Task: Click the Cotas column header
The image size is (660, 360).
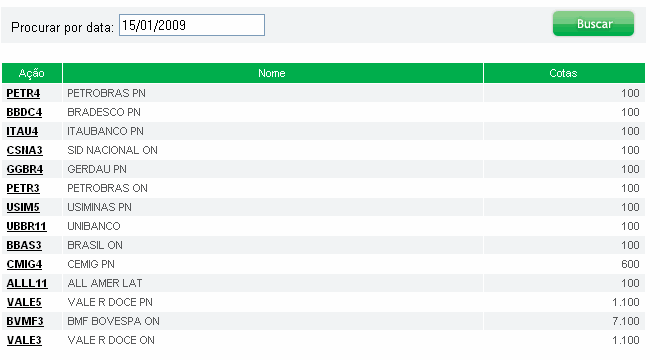Action: (564, 73)
